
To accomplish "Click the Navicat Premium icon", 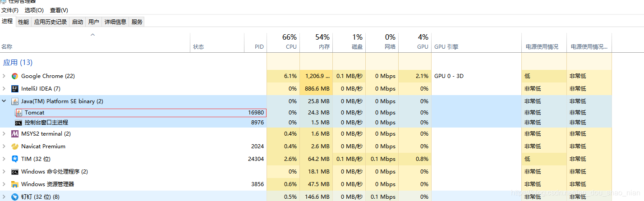I will tap(15, 146).
